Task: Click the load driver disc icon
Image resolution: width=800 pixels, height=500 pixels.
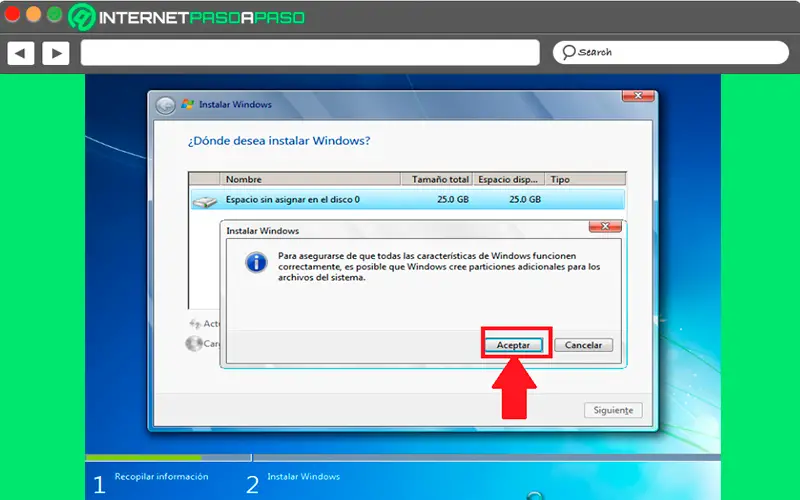Action: (194, 343)
